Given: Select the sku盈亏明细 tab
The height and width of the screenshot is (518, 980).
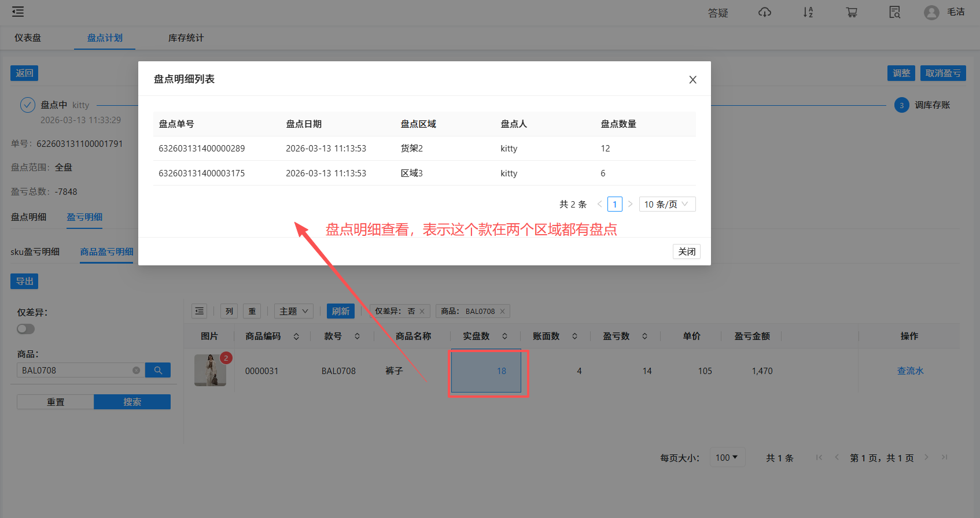Looking at the screenshot, I should pos(35,252).
